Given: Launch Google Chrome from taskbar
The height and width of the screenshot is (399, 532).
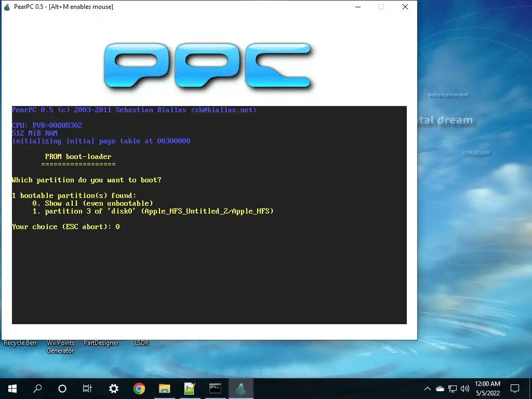Looking at the screenshot, I should [x=139, y=389].
